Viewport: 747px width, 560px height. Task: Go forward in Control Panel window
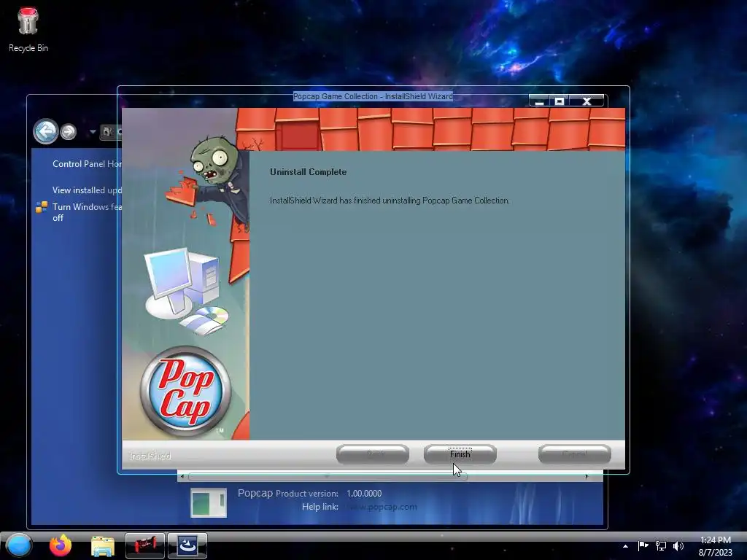click(x=69, y=131)
